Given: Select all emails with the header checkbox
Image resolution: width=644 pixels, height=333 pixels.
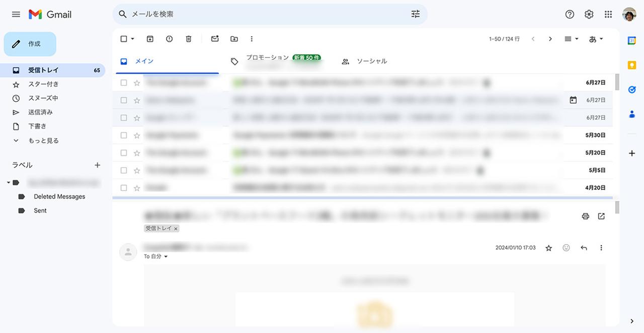Looking at the screenshot, I should pyautogui.click(x=122, y=38).
